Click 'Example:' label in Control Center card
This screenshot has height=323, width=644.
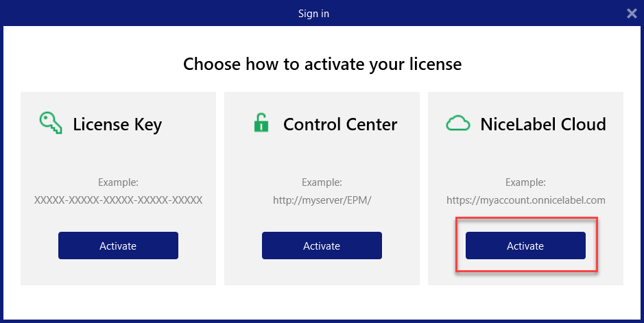point(322,182)
